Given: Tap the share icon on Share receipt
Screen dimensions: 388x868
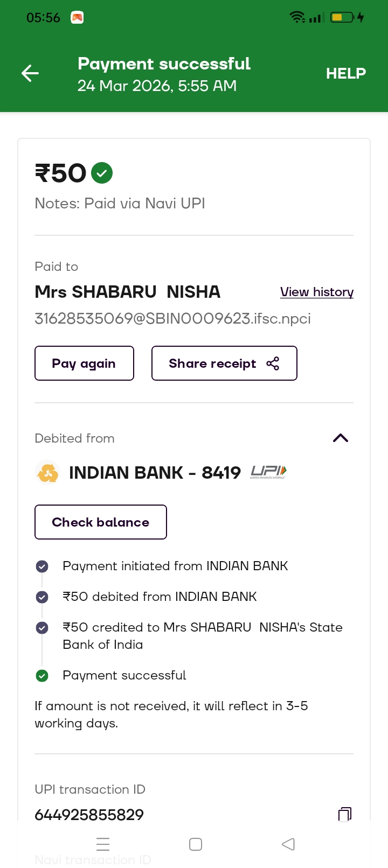Looking at the screenshot, I should tap(273, 363).
